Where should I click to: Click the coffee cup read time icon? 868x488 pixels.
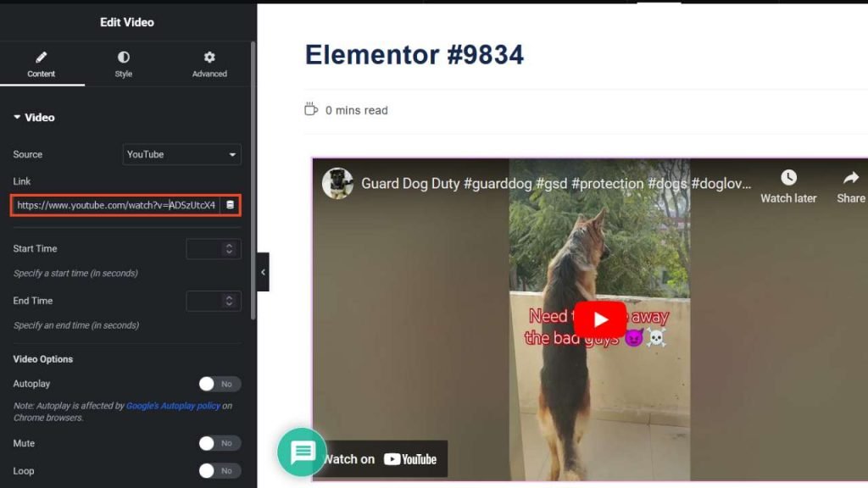pyautogui.click(x=311, y=110)
